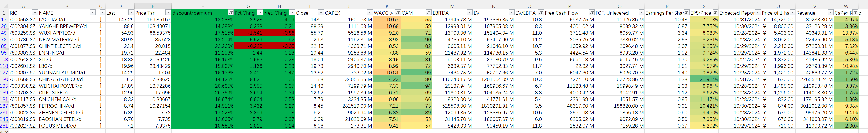Open the Price Tar column filter dropdown
Image resolution: width=868 pixels, height=133 pixels.
pos(168,13)
